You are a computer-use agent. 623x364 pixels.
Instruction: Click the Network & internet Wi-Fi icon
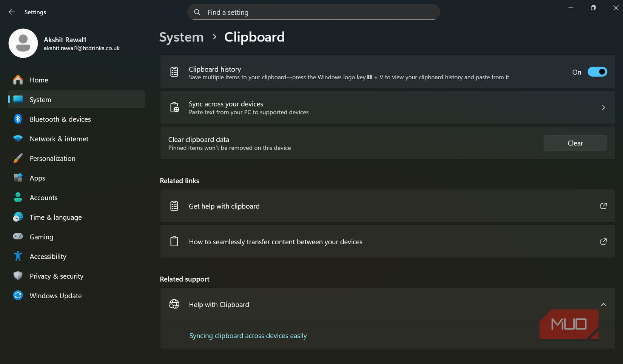tap(18, 139)
